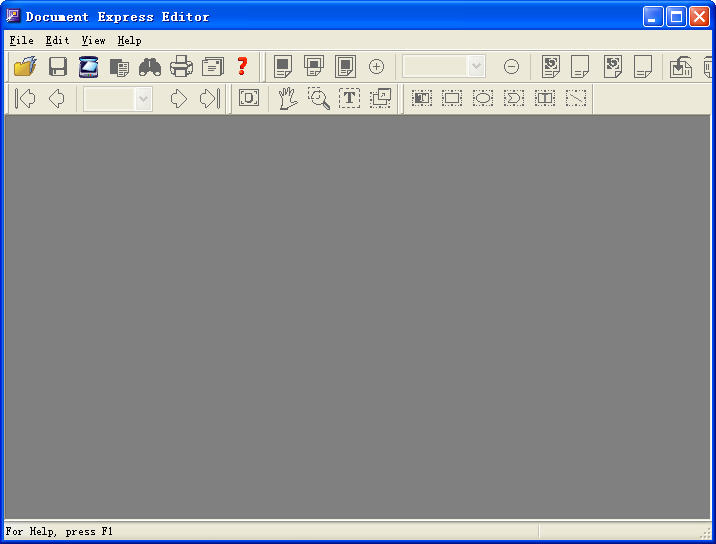This screenshot has height=544, width=716.
Task: Select the magnifier zoom-area tool
Action: pos(319,98)
